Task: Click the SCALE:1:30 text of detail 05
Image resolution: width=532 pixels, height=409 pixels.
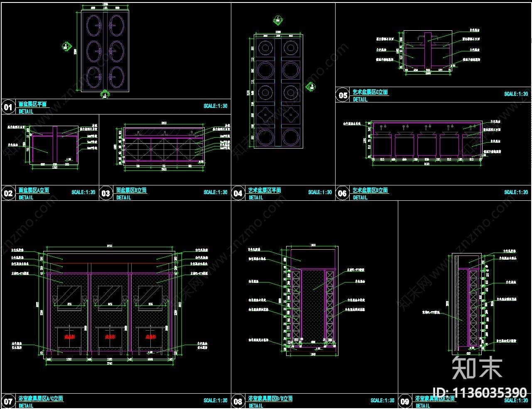Action: pyautogui.click(x=516, y=94)
